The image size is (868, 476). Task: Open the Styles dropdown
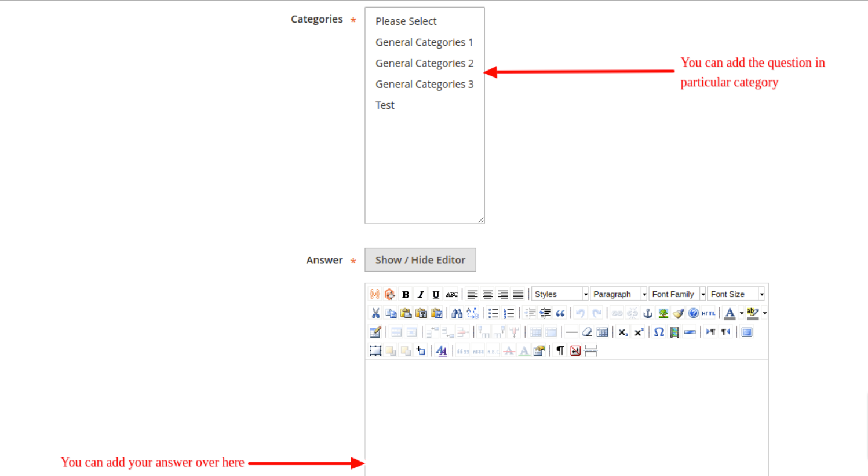[560, 294]
